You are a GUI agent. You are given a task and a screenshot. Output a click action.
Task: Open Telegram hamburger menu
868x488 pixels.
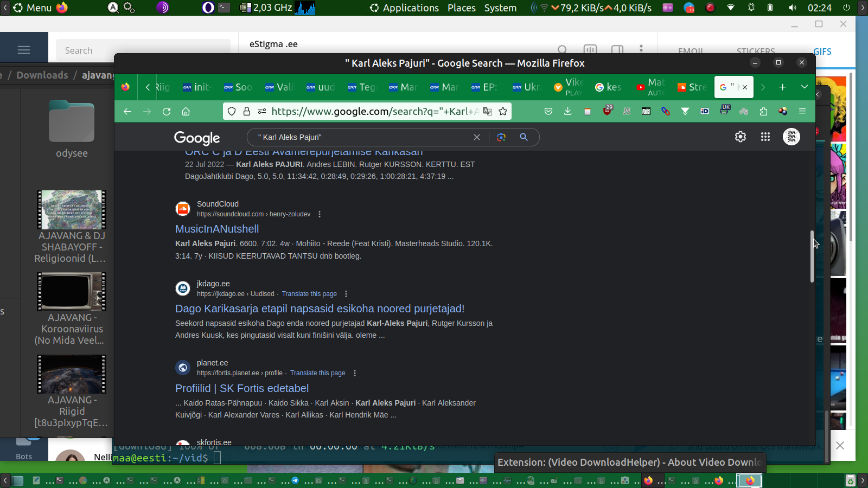pyautogui.click(x=24, y=50)
